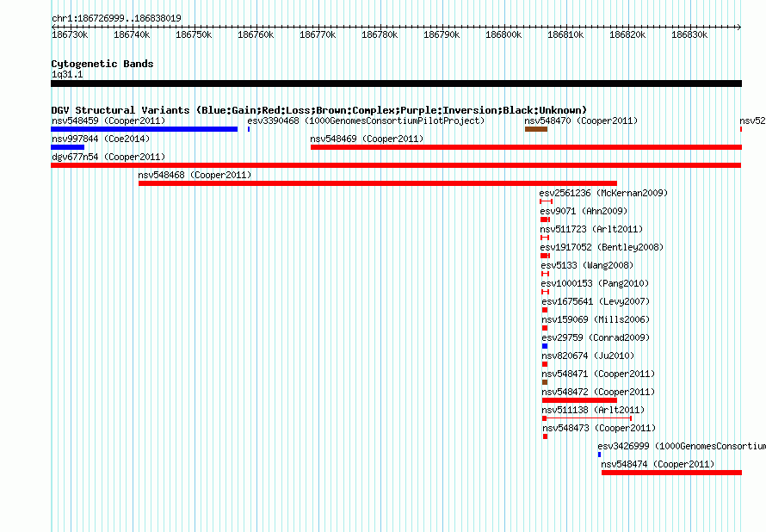
Task: Select the red marker under esv9071
Action: click(x=545, y=220)
